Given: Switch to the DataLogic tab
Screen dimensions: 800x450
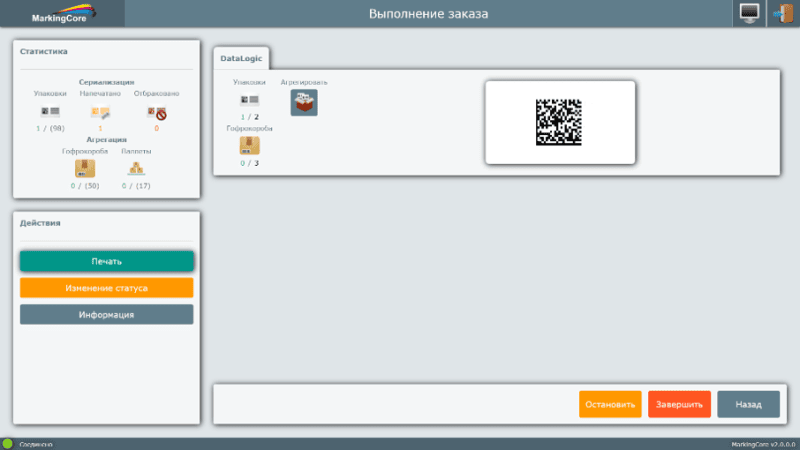Looking at the screenshot, I should click(240, 59).
